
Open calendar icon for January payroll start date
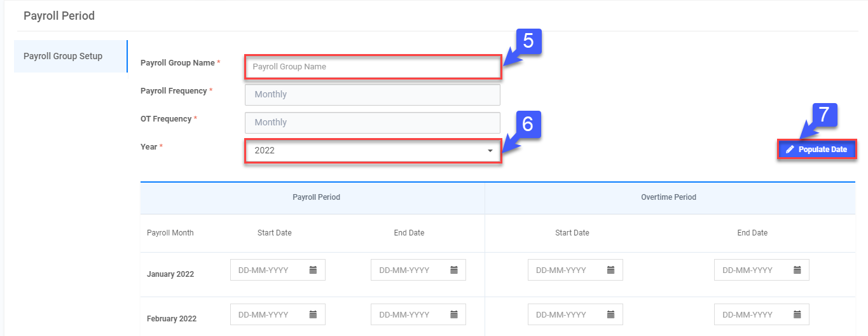pyautogui.click(x=313, y=270)
